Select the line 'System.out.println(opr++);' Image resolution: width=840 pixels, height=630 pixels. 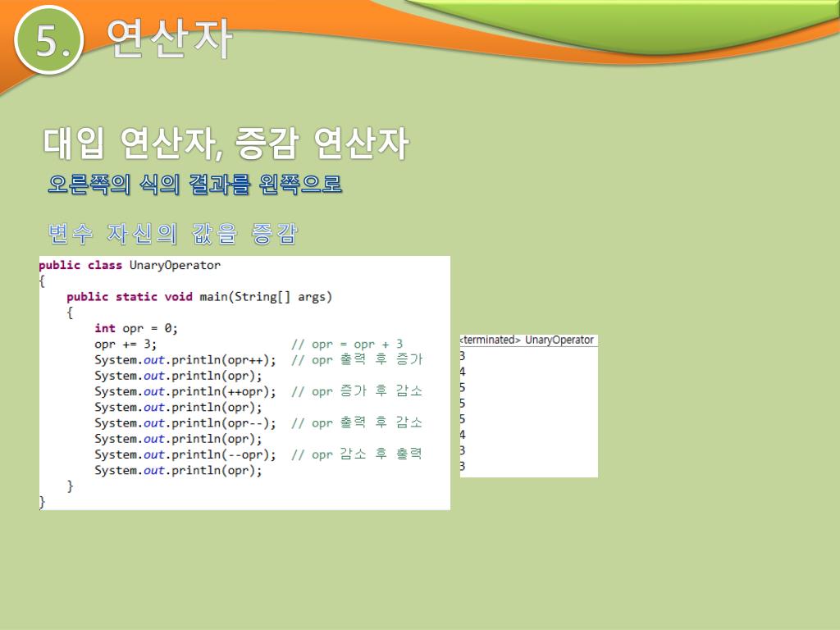185,360
